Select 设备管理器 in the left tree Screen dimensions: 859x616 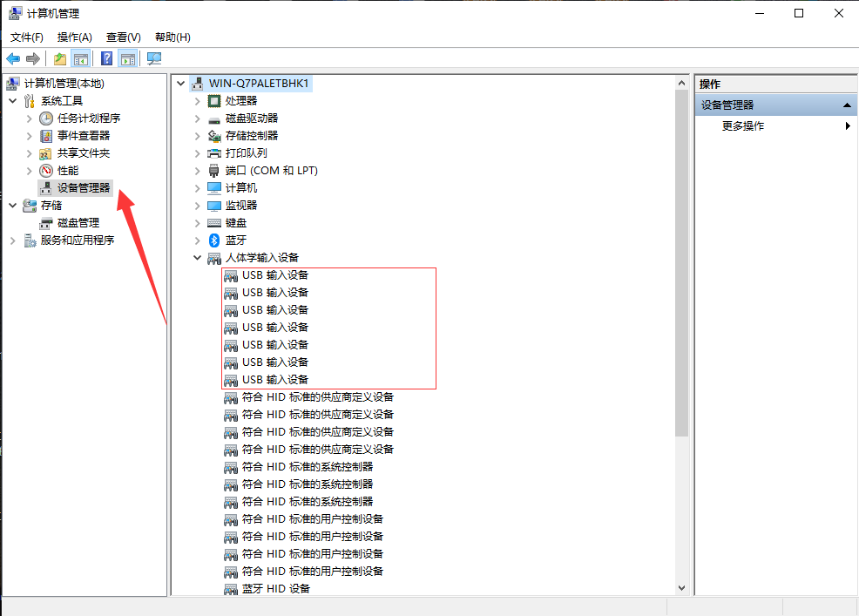tap(84, 187)
